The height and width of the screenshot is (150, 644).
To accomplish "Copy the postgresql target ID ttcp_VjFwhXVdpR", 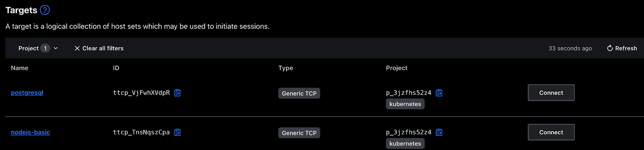I will pos(178,93).
